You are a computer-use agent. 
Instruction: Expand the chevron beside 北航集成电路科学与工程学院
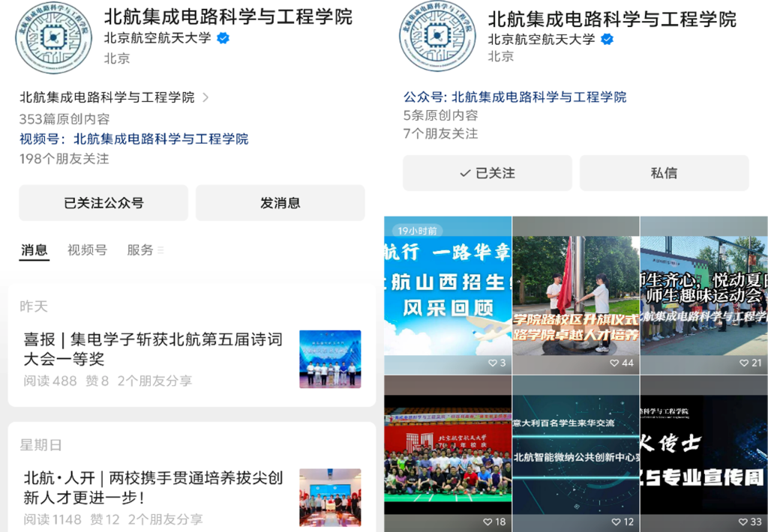206,97
